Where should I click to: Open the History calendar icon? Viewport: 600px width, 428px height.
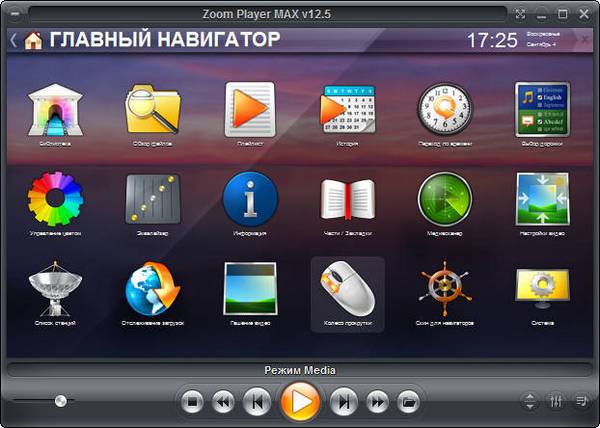347,109
